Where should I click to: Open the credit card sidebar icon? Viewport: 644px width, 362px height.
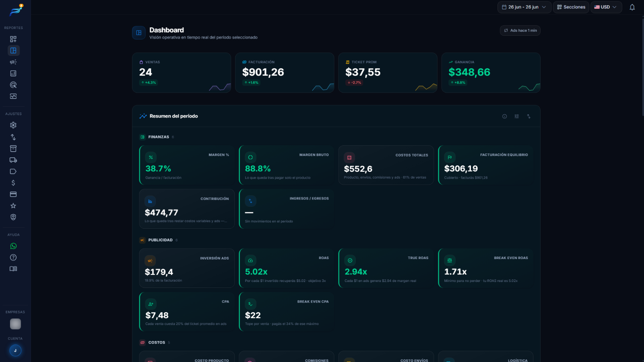(13, 194)
